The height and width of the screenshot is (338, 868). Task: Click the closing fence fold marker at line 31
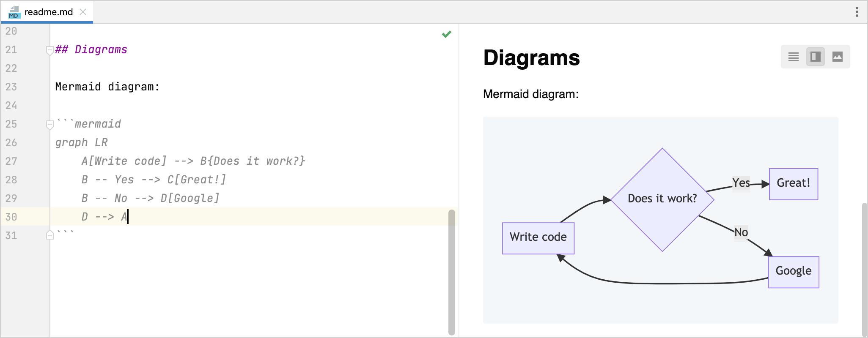click(x=49, y=234)
